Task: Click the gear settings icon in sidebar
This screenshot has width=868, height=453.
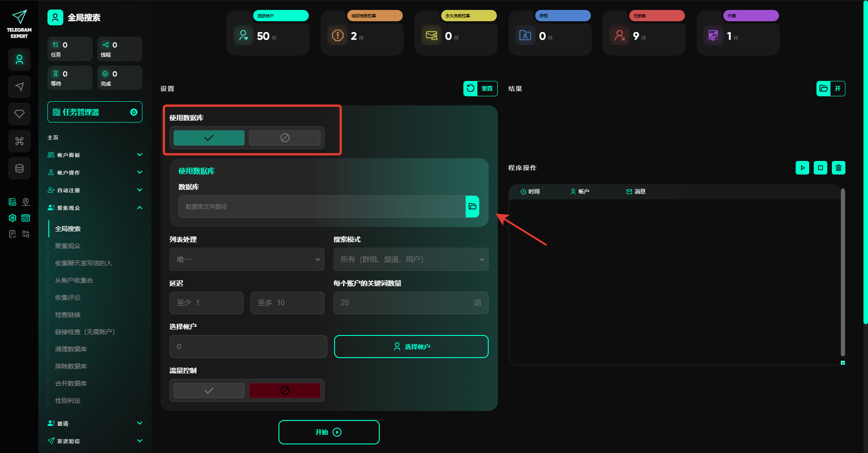Action: click(x=13, y=218)
